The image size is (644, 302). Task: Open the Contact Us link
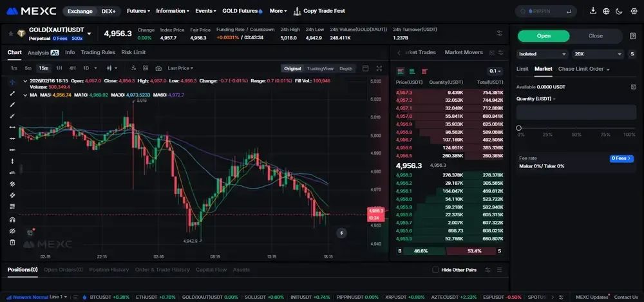(626, 297)
